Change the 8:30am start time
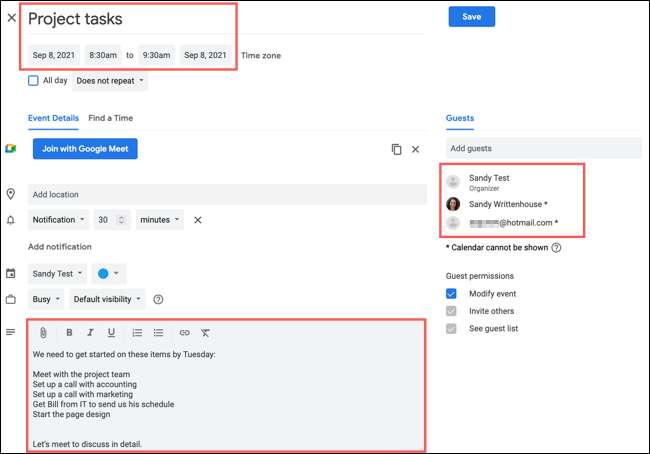The width and height of the screenshot is (650, 454). click(x=103, y=55)
